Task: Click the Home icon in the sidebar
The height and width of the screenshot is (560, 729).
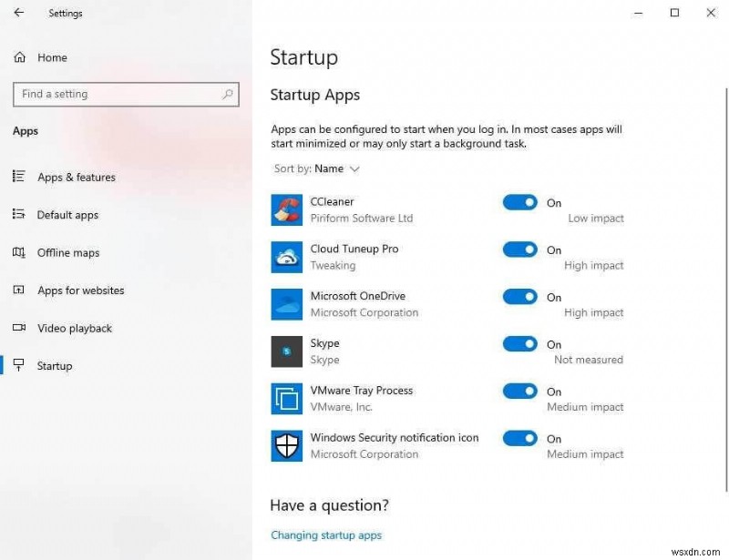Action: coord(18,56)
